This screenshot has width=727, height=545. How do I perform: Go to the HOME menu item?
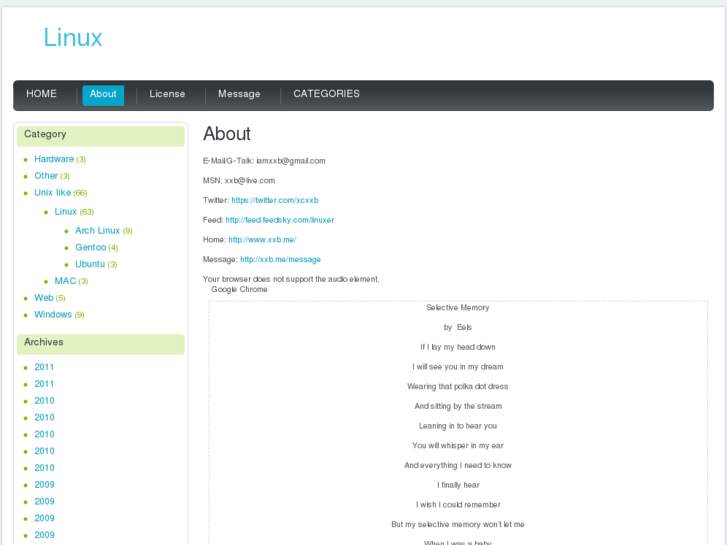click(x=41, y=94)
